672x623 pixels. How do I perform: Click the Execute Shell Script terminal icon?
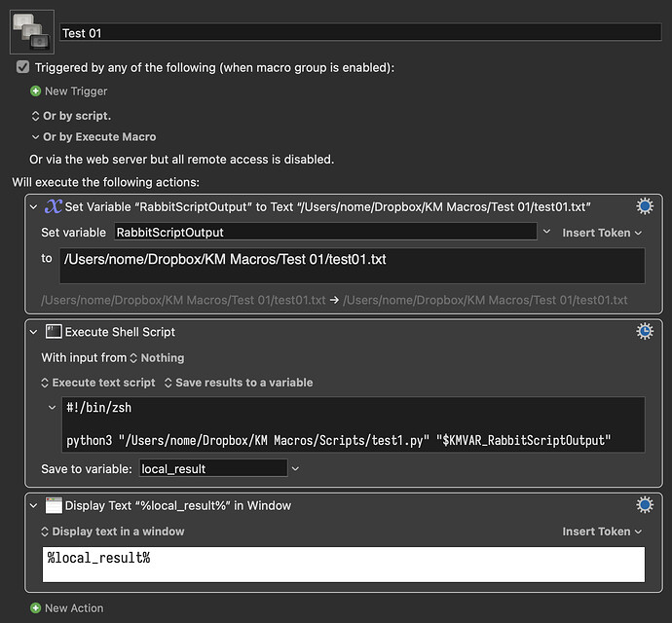click(54, 332)
